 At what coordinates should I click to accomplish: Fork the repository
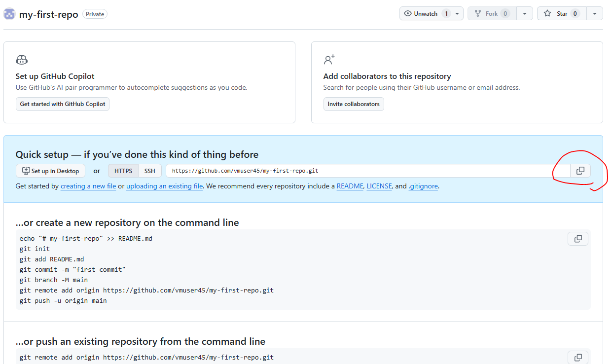click(x=492, y=14)
